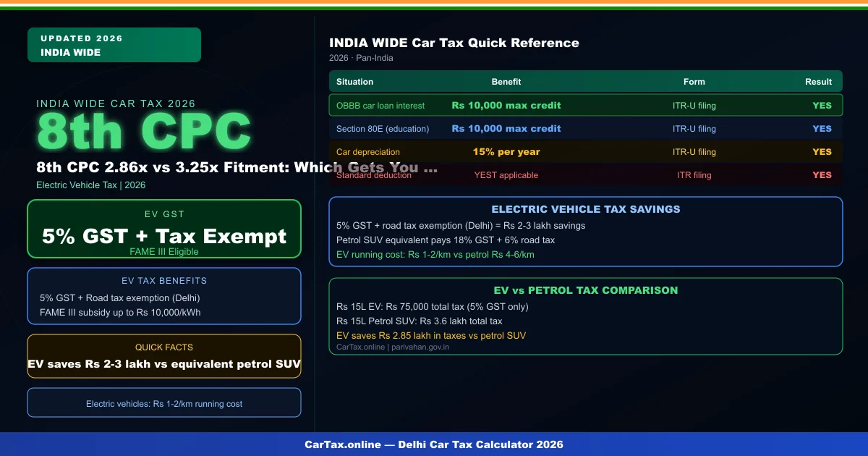Click 'ITR-U filing' in Section 80E row

(694, 129)
